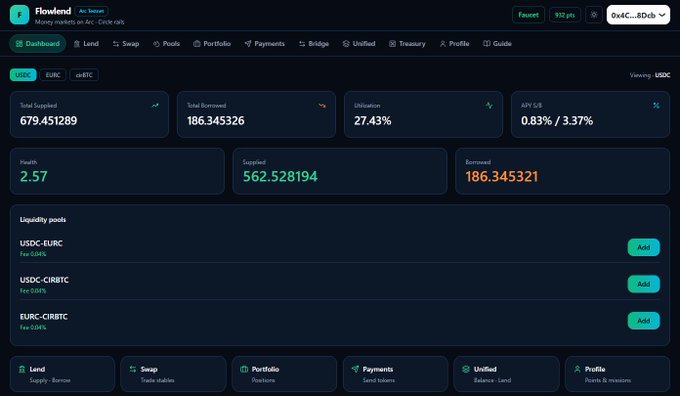Click the Profile person icon in navigation
This screenshot has width=680, height=396.
(x=443, y=44)
